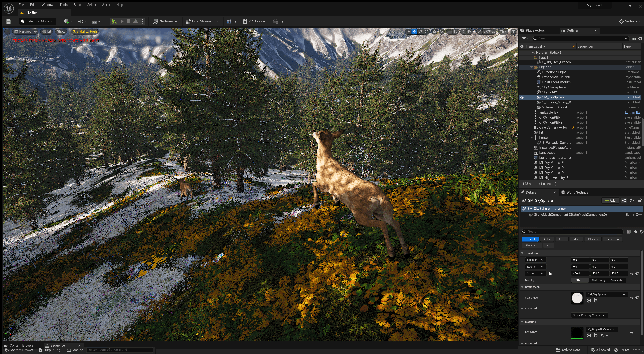Click the Add component button
Viewport: 644px width, 354px height.
coord(610,201)
